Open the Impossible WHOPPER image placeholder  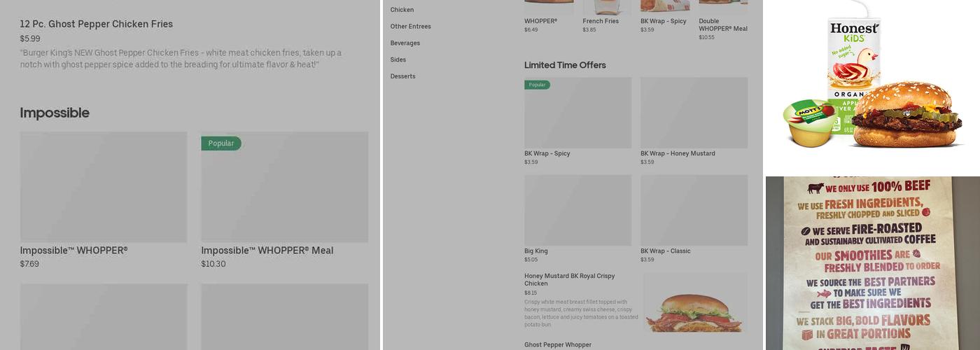click(x=104, y=187)
